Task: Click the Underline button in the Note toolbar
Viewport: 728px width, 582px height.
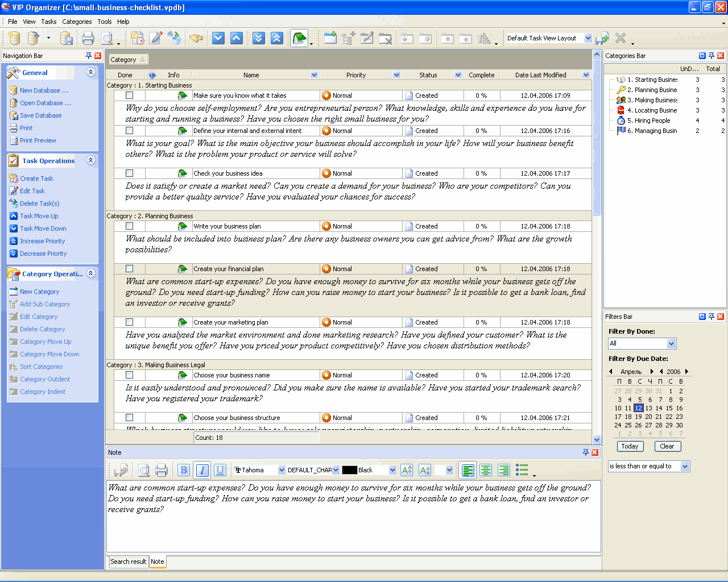Action: click(220, 470)
